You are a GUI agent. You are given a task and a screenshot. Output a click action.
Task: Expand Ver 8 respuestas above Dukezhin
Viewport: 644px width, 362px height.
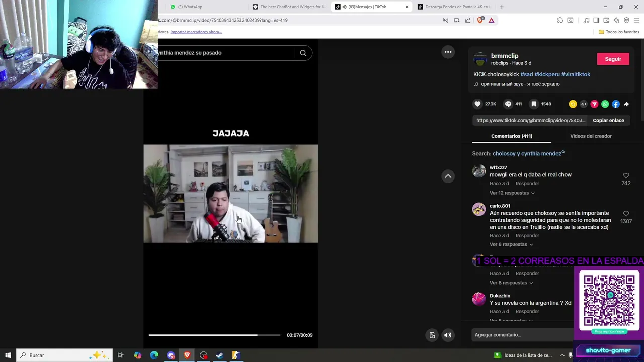[511, 283]
